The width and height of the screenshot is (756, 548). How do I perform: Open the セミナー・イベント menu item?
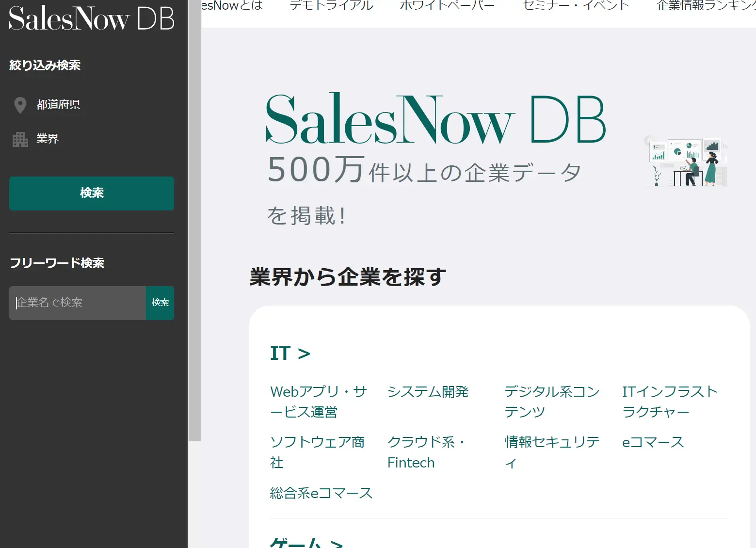[576, 5]
